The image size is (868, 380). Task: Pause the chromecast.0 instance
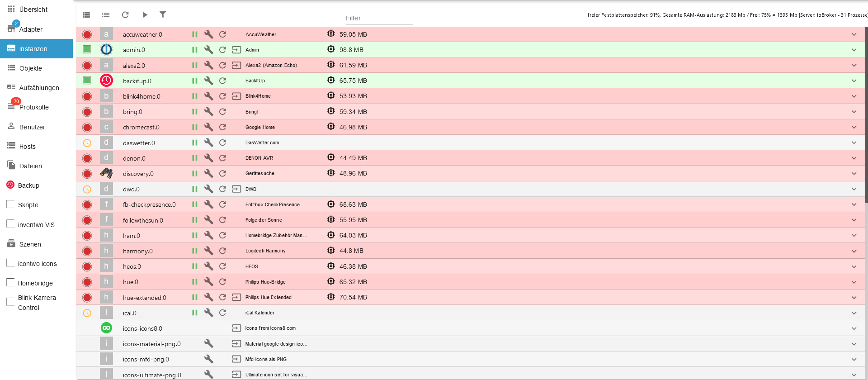pos(195,127)
